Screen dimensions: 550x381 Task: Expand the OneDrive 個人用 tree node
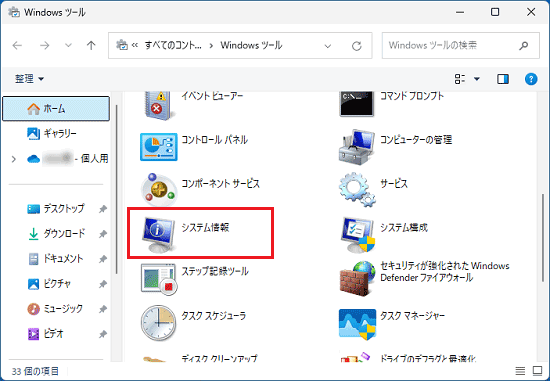pos(14,159)
